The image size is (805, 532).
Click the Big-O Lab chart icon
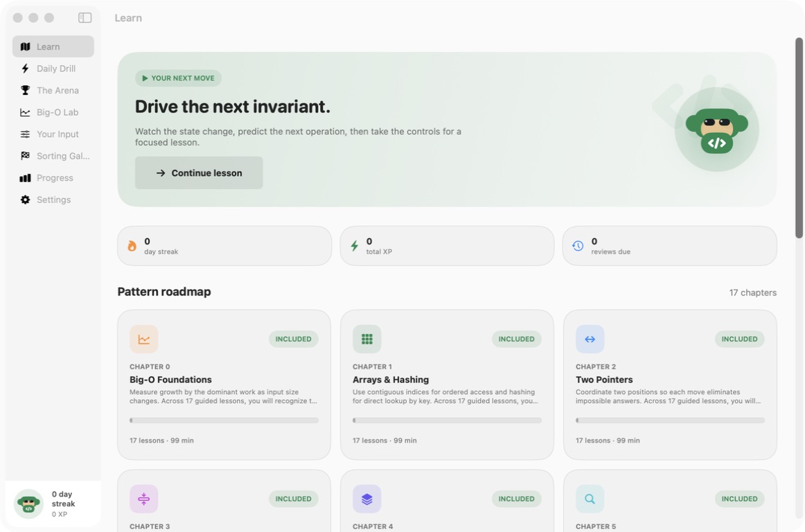[25, 112]
